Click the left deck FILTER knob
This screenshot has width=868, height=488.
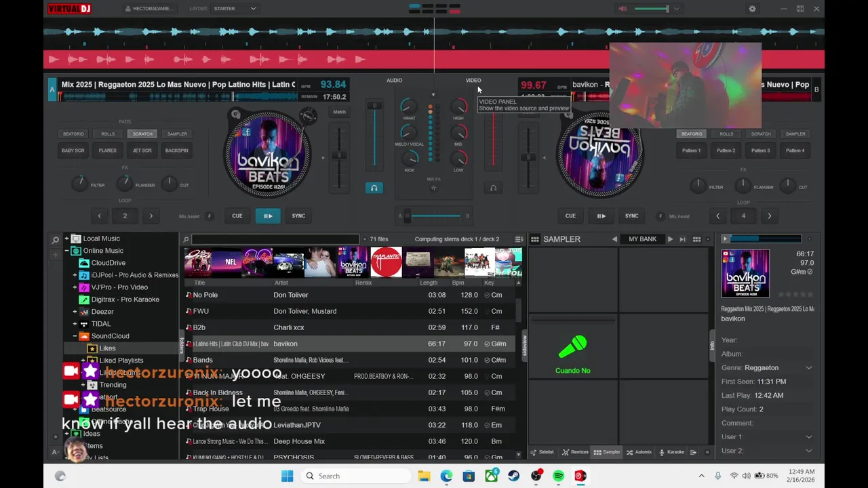(80, 184)
